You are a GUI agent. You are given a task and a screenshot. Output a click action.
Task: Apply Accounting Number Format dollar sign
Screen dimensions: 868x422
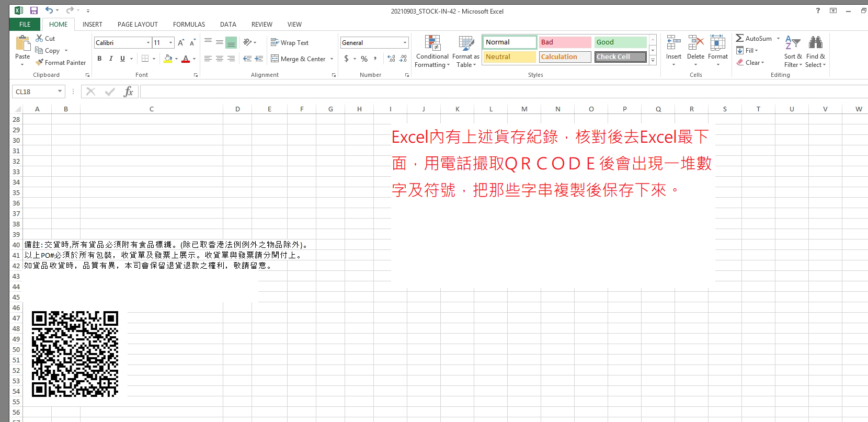[346, 59]
